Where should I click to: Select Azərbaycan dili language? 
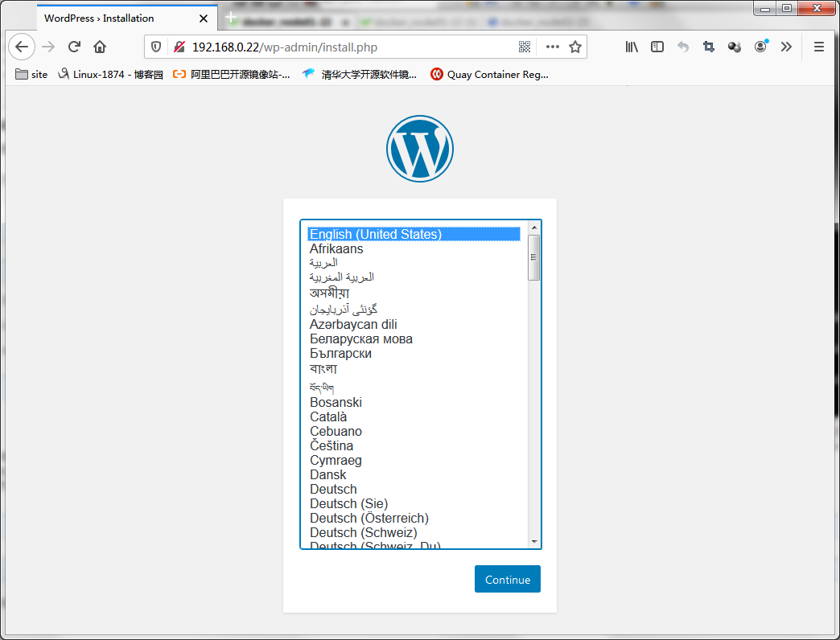click(414, 324)
